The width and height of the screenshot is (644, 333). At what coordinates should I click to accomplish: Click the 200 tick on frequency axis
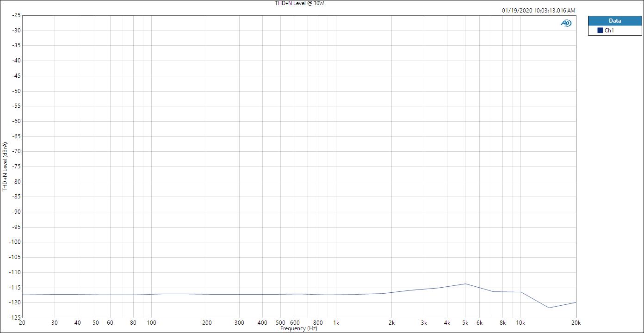[x=207, y=323]
